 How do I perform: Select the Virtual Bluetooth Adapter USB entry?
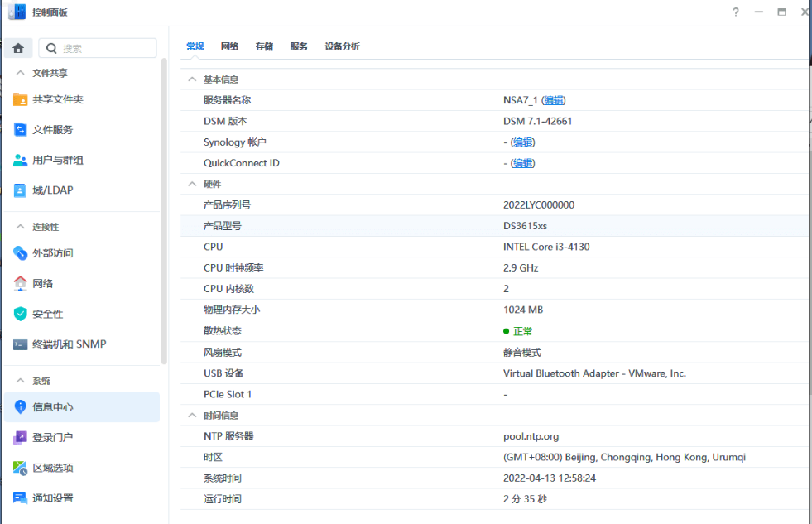[x=594, y=373]
